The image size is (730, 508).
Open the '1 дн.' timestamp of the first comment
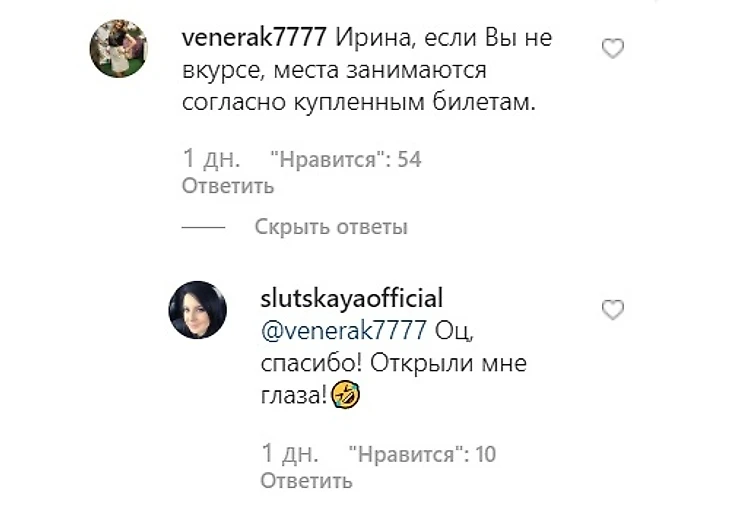[x=211, y=159]
